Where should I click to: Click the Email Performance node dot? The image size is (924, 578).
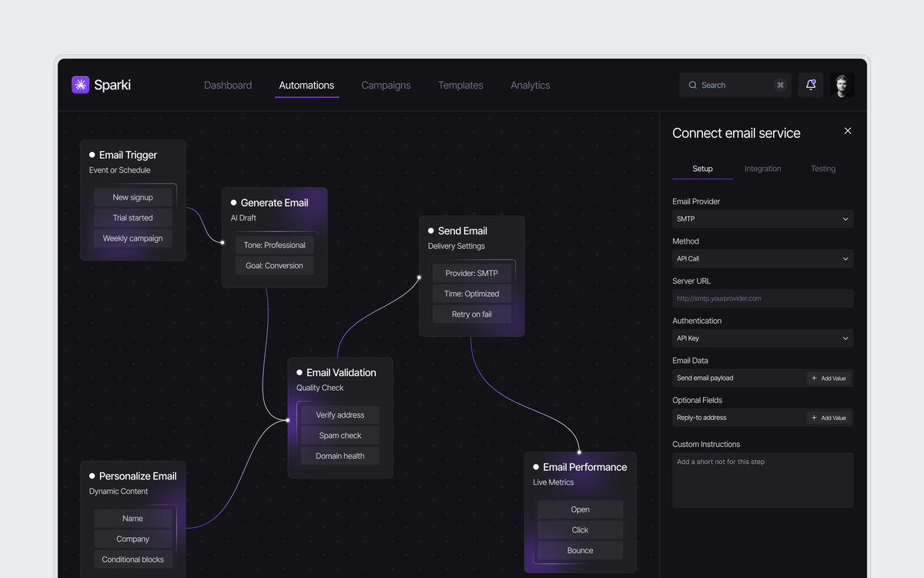click(x=536, y=467)
